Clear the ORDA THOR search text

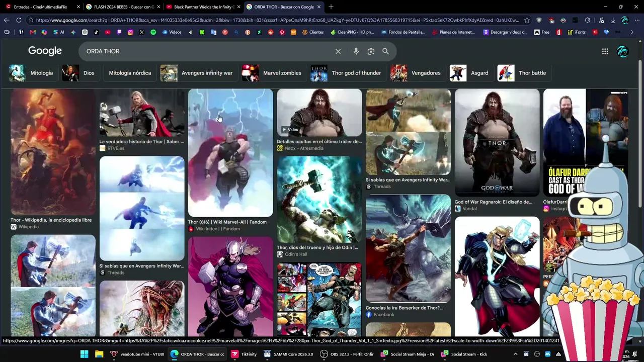(338, 51)
